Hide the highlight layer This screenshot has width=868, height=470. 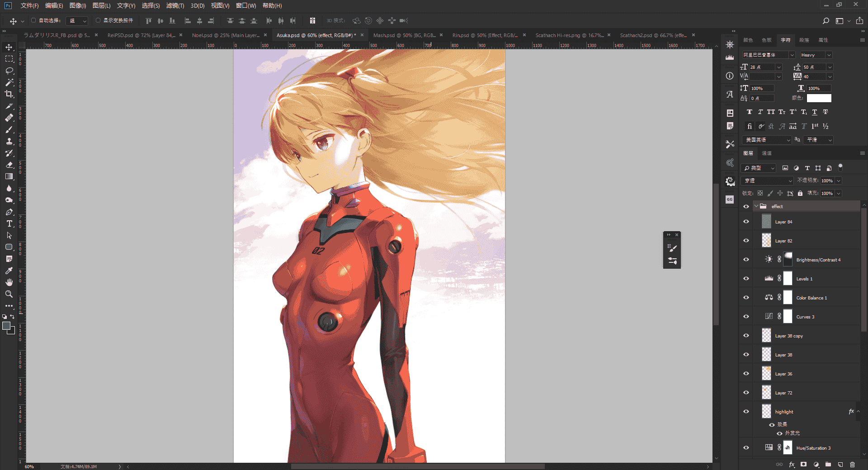coord(746,412)
